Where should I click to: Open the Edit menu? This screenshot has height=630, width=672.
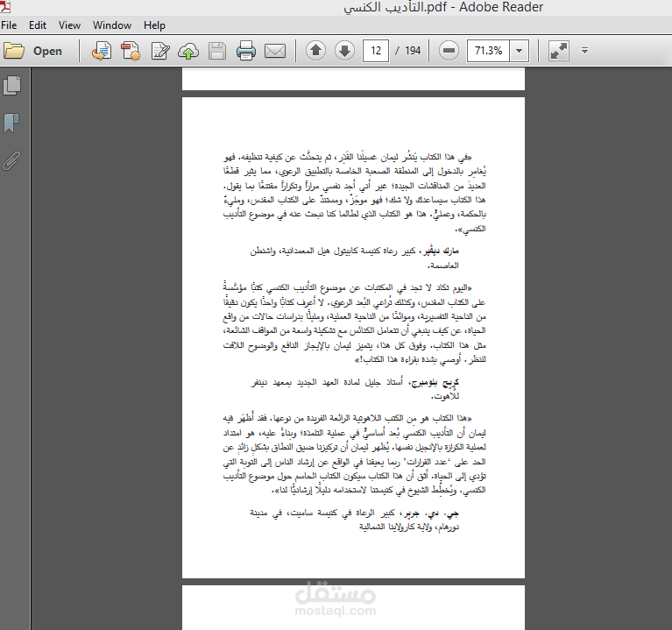click(38, 25)
